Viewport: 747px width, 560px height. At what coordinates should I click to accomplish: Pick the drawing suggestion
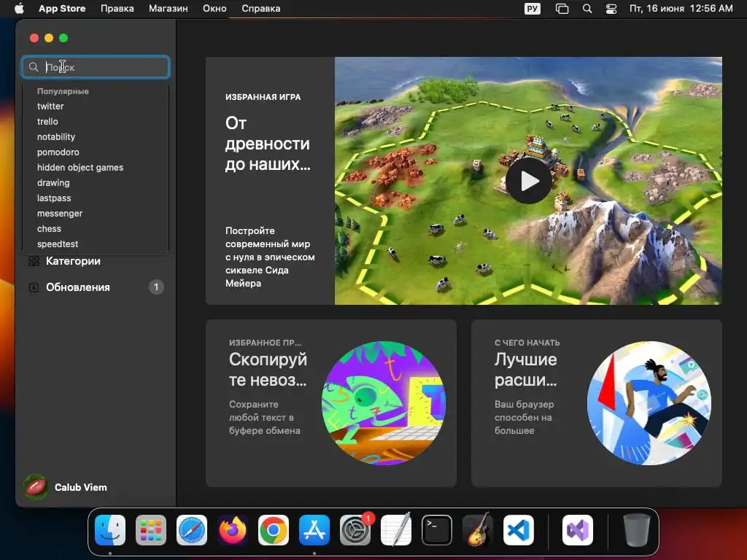[x=53, y=183]
